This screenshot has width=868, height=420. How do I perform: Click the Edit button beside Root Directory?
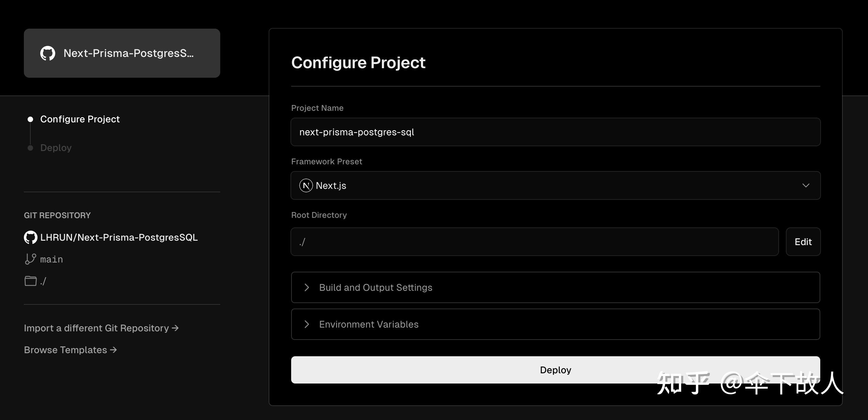[803, 242]
